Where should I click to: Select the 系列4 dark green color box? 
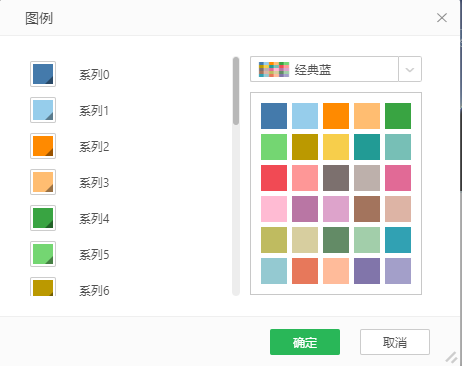click(43, 218)
